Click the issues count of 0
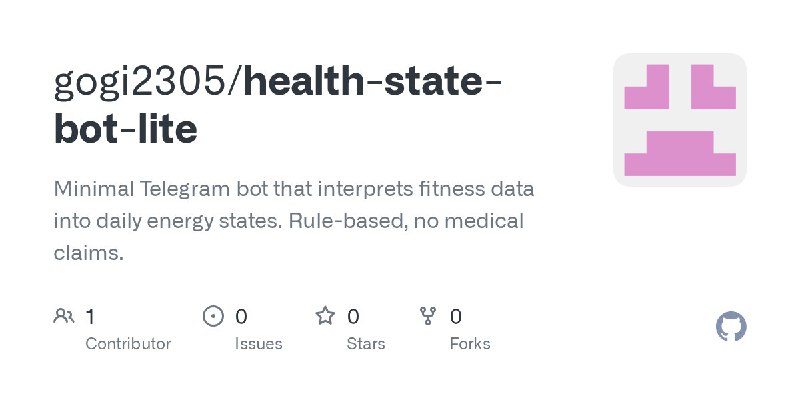800x400 pixels. (241, 317)
